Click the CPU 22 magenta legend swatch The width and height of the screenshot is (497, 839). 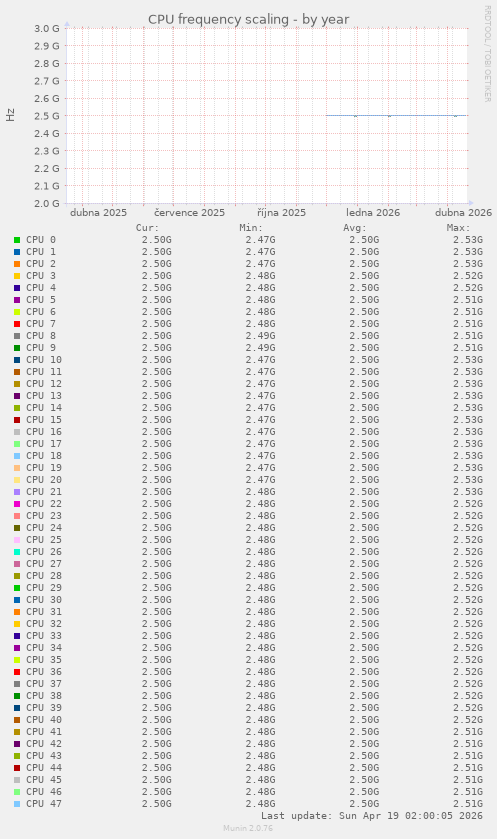(17, 504)
